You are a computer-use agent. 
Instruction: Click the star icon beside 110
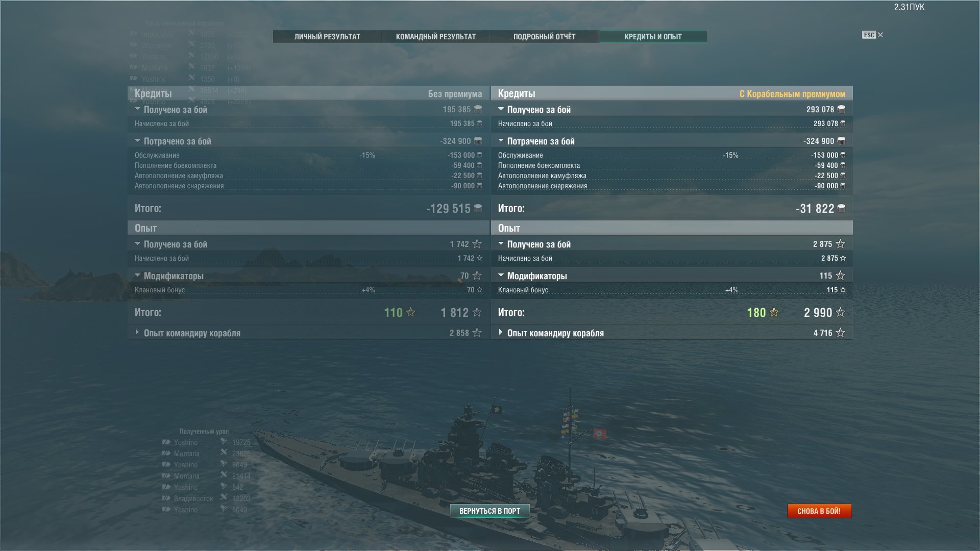[410, 312]
